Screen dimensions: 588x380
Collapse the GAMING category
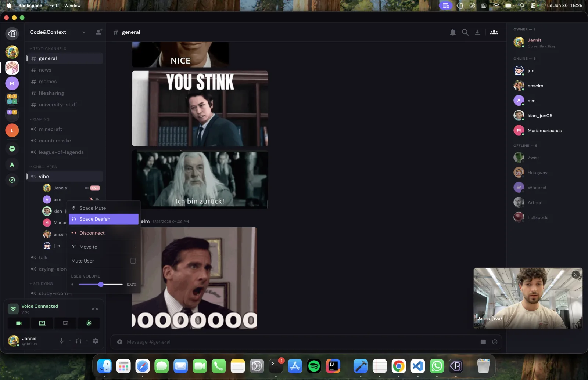[39, 119]
